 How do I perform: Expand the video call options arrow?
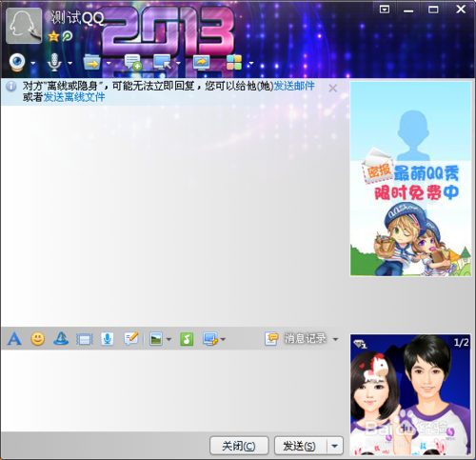point(33,63)
